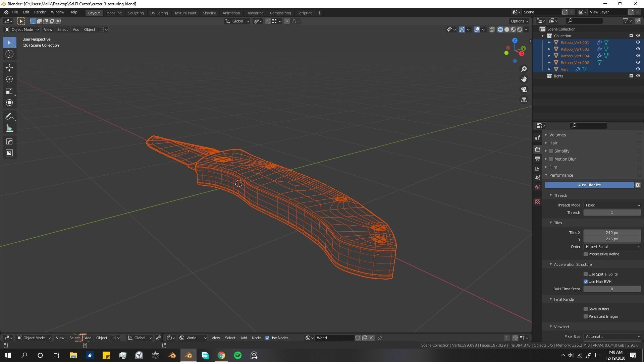The image size is (644, 362).
Task: Enable the Use Spatial Splits checkbox
Action: pos(586,274)
